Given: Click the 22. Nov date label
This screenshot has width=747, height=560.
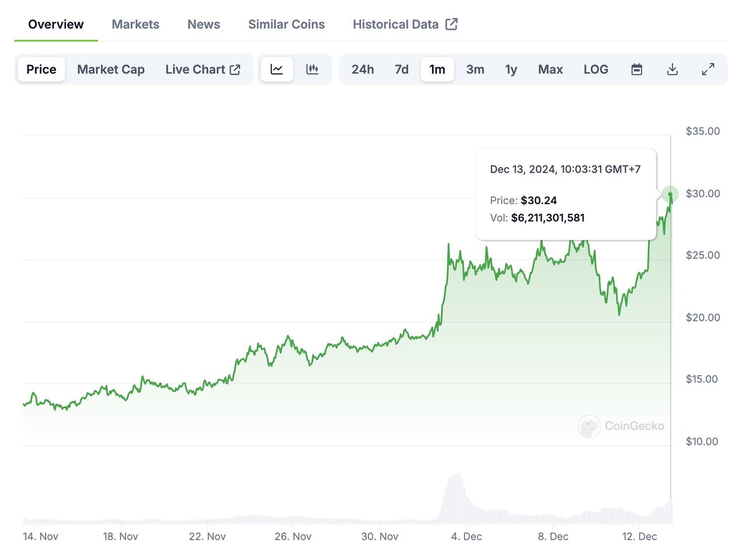Looking at the screenshot, I should [207, 537].
